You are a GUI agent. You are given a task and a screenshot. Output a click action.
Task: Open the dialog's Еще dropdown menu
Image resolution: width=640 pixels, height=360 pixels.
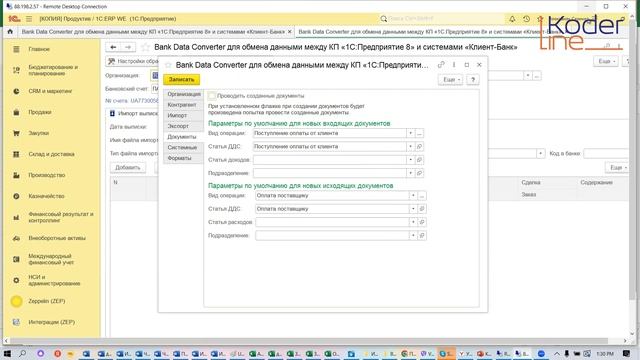pos(451,80)
